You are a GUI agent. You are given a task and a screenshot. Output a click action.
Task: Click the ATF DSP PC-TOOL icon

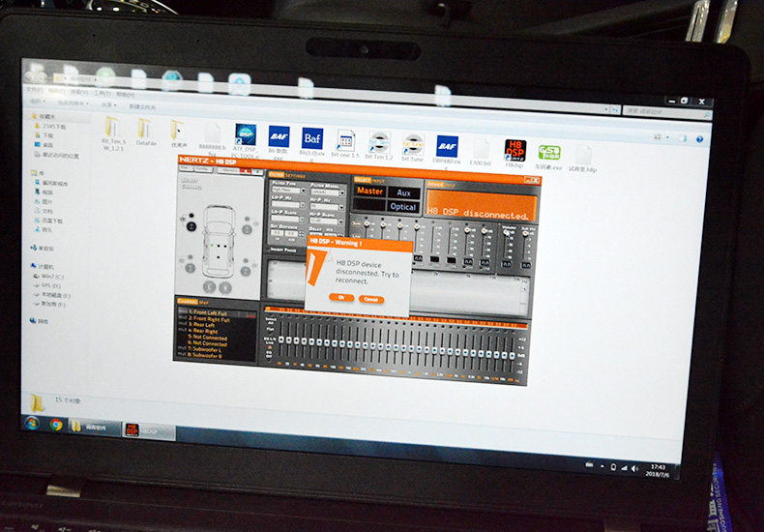(x=246, y=137)
